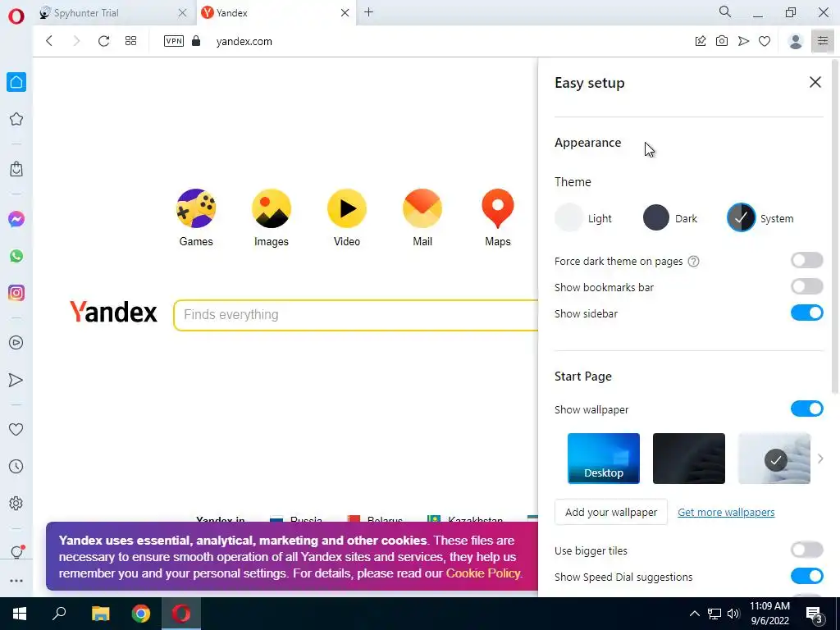The width and height of the screenshot is (840, 630).
Task: Open Speed Dial start page grid icon
Action: coord(130,41)
